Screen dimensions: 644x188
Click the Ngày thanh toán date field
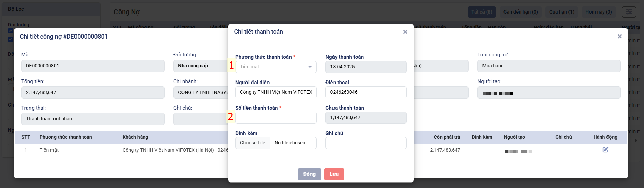(x=366, y=67)
